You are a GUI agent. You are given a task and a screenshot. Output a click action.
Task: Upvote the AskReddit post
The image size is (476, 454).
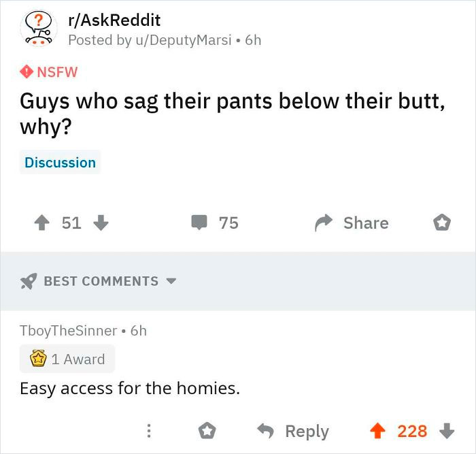point(42,223)
